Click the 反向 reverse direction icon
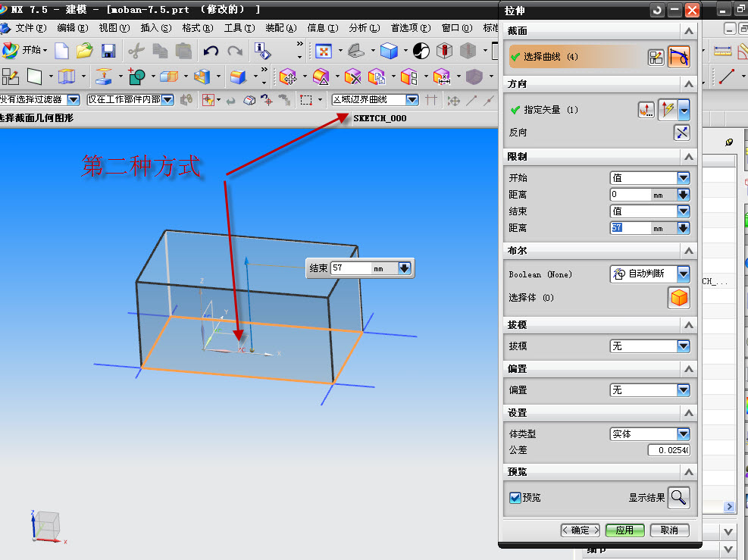Image resolution: width=748 pixels, height=560 pixels. [x=682, y=133]
